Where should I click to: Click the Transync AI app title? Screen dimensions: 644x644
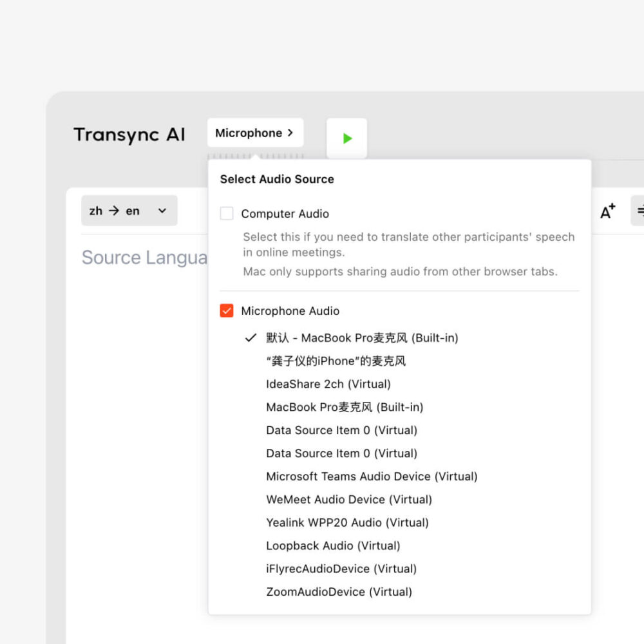[x=129, y=135]
